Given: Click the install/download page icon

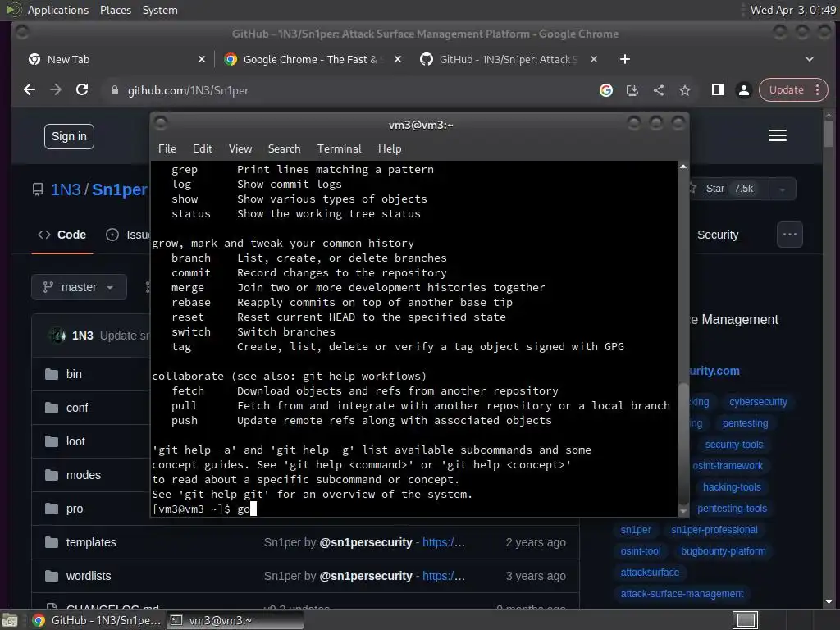Looking at the screenshot, I should click(632, 90).
